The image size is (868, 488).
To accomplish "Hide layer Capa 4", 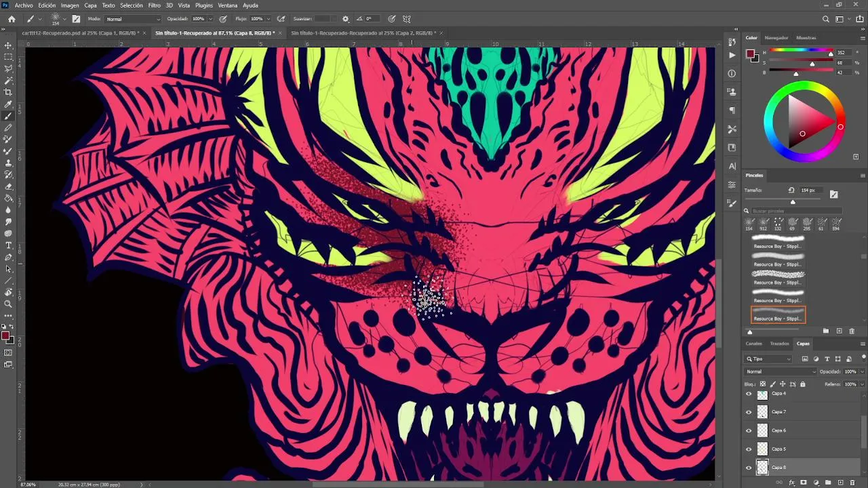I will [749, 394].
